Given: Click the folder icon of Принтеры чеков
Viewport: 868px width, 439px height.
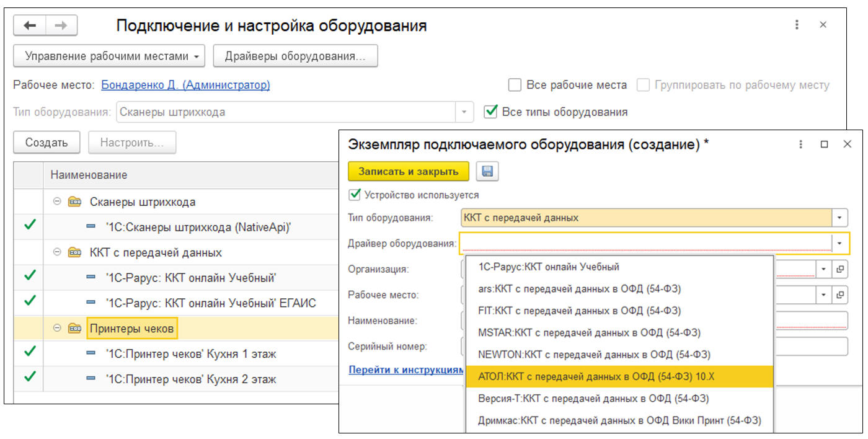Looking at the screenshot, I should [x=75, y=329].
